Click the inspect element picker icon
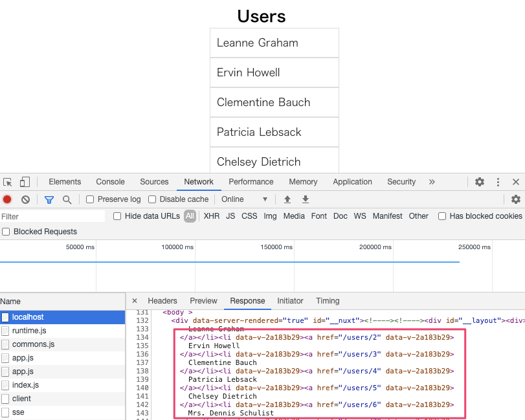 click(8, 182)
